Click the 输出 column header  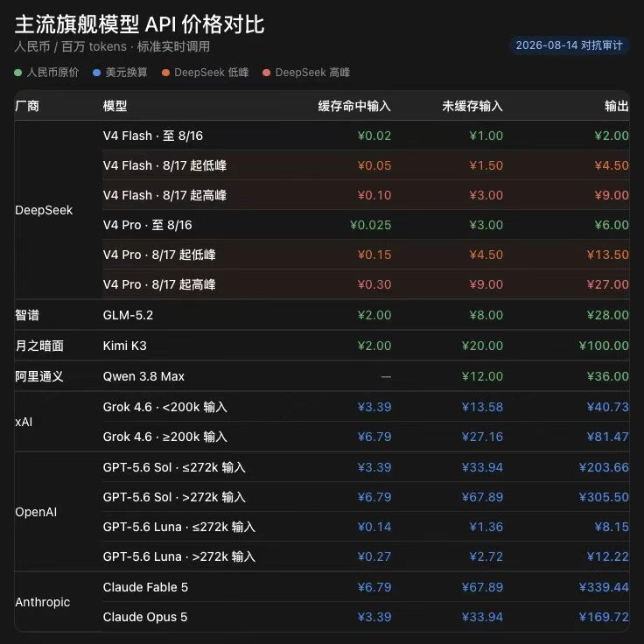click(x=617, y=106)
